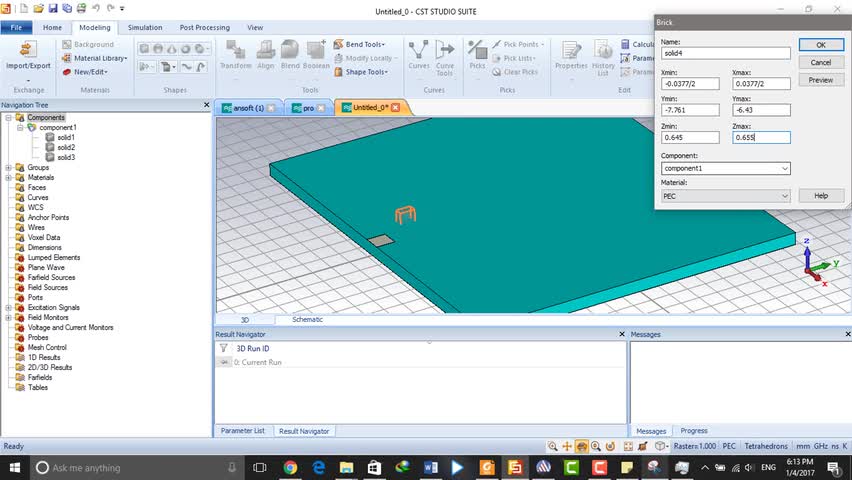Open the Windows Start menu
Screen dimensions: 852x480
15,467
